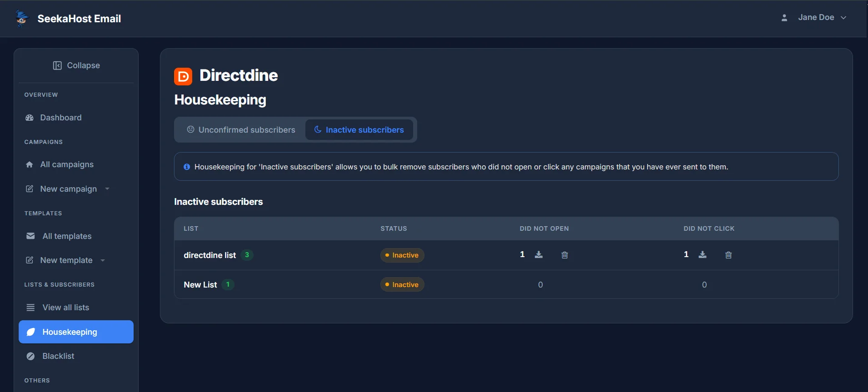The width and height of the screenshot is (868, 392).
Task: Click the orange Directdine brand icon
Action: tap(183, 76)
